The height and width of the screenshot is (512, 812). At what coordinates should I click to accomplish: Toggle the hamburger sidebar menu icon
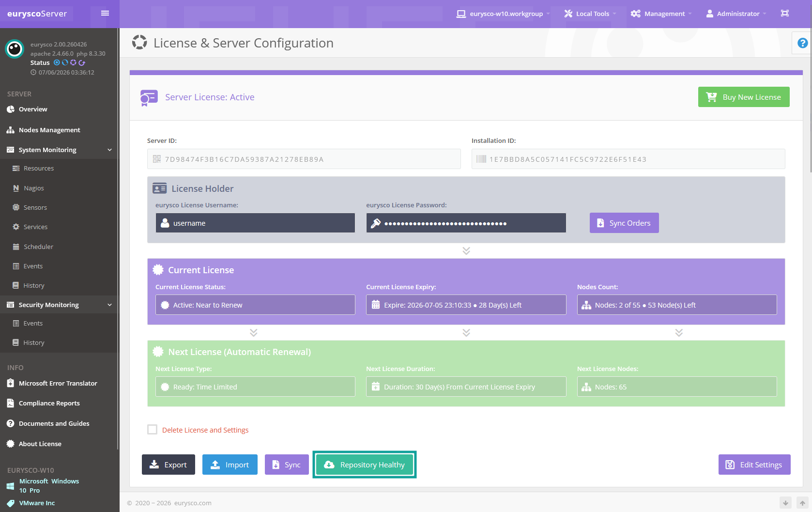[x=105, y=13]
